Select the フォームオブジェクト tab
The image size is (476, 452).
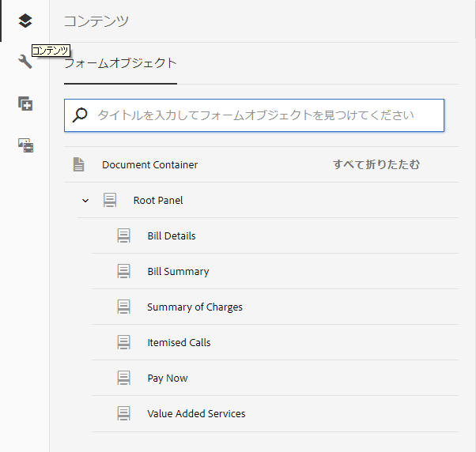pyautogui.click(x=120, y=63)
